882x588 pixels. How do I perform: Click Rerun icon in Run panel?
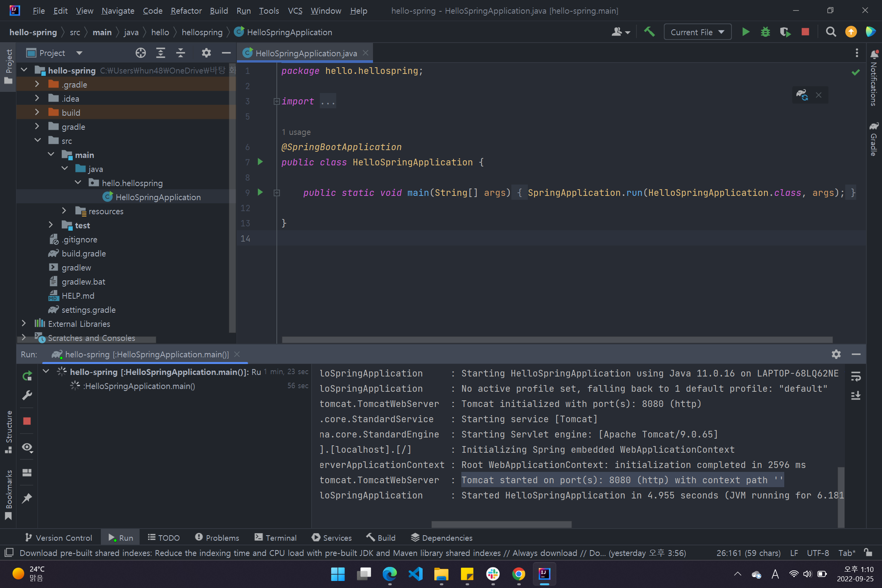[x=27, y=376]
